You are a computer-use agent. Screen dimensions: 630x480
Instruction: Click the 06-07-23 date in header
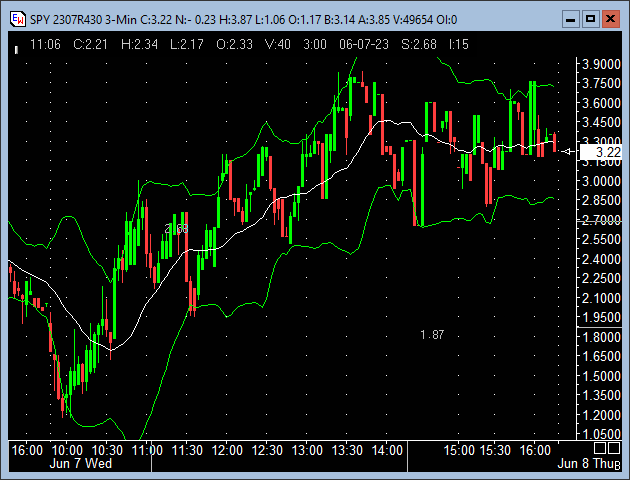pyautogui.click(x=364, y=44)
